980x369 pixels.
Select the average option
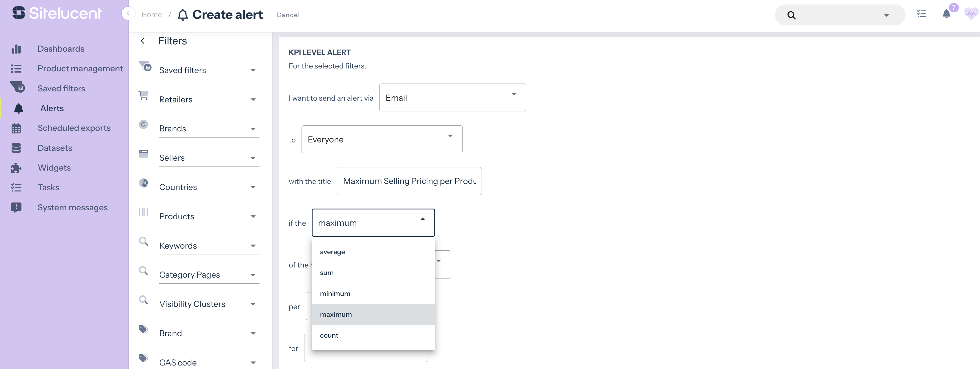coord(333,252)
